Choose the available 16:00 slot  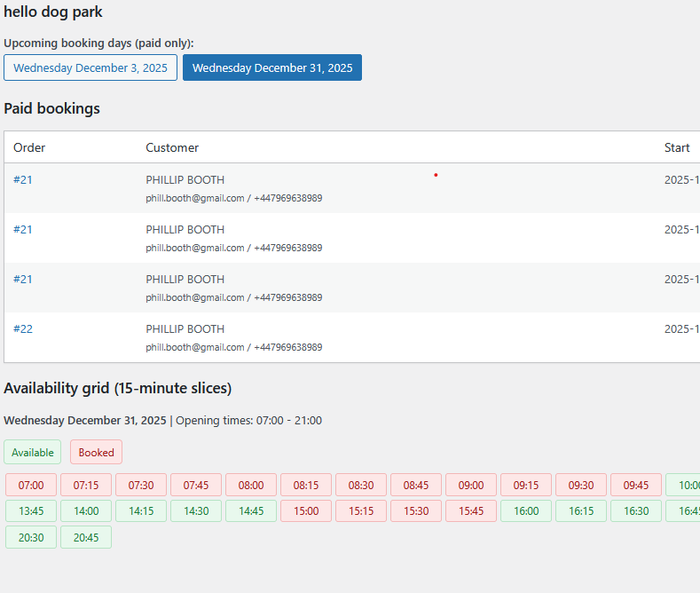coord(526,510)
